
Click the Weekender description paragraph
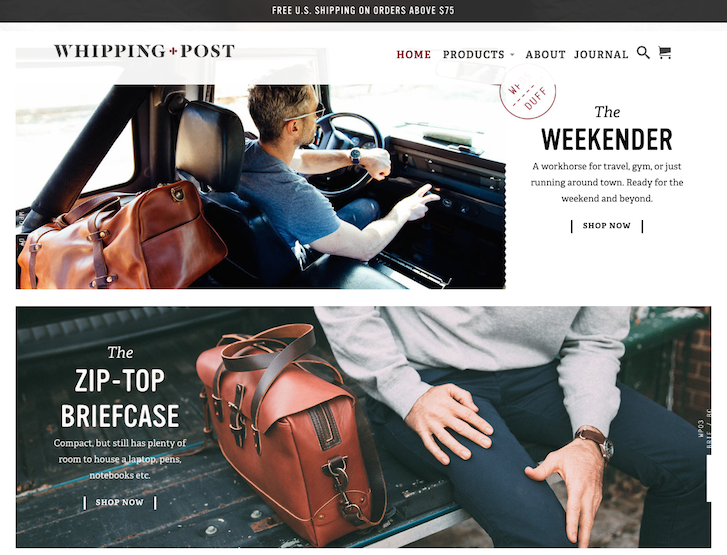(607, 182)
